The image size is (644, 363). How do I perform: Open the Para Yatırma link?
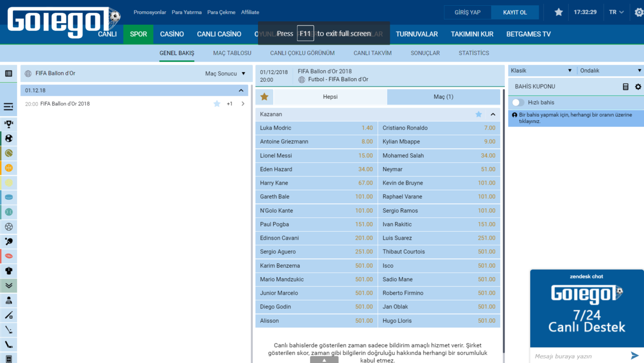[186, 12]
